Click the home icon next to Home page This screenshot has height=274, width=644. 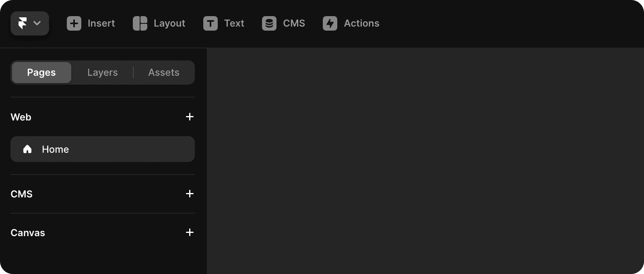pyautogui.click(x=27, y=149)
